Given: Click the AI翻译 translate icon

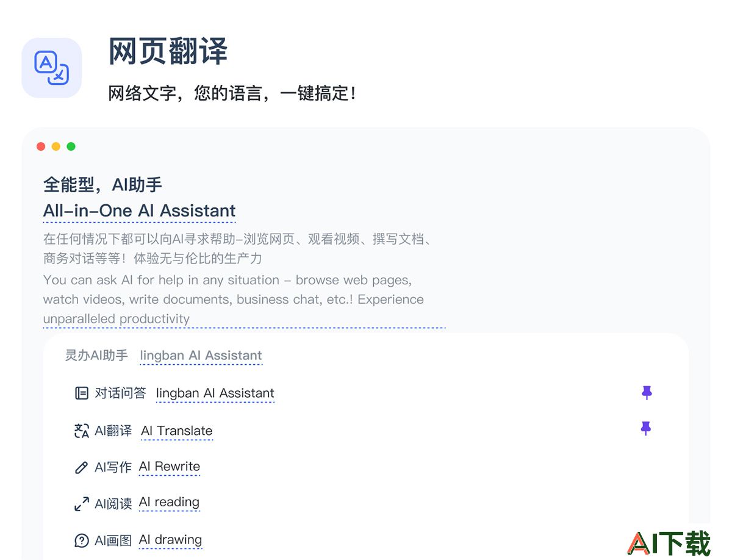Looking at the screenshot, I should (x=81, y=431).
